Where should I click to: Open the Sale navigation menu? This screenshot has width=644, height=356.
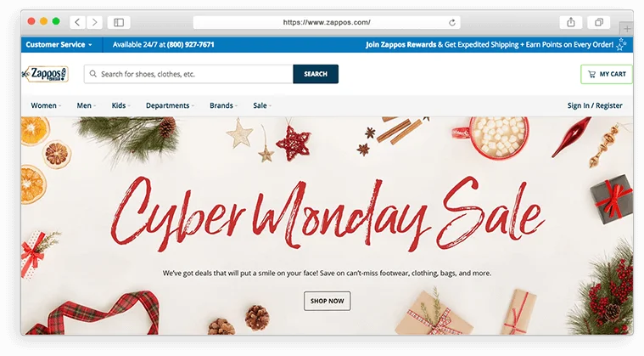(x=262, y=105)
